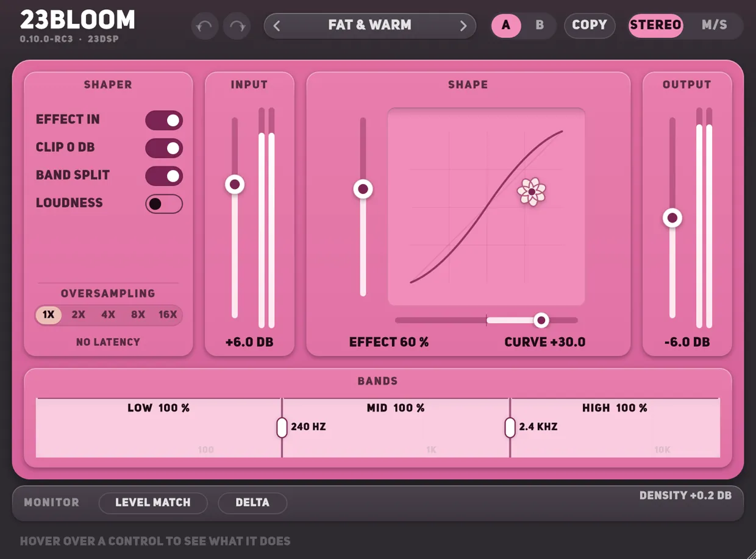756x559 pixels.
Task: Open the FAT & WARM preset selector
Action: click(x=369, y=26)
